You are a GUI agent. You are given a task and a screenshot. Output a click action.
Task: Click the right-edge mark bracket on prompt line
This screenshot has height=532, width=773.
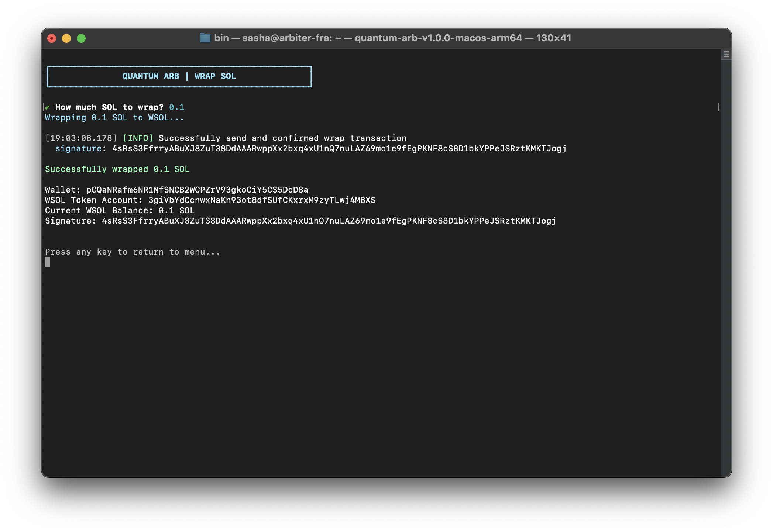pyautogui.click(x=718, y=107)
